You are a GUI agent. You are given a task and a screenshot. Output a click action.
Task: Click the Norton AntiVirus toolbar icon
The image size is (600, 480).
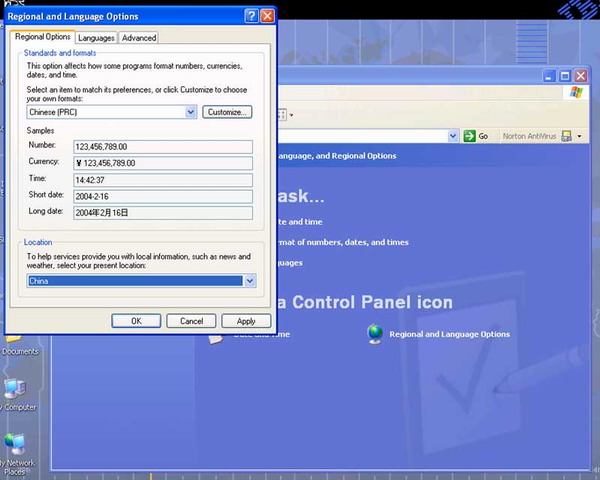(566, 136)
